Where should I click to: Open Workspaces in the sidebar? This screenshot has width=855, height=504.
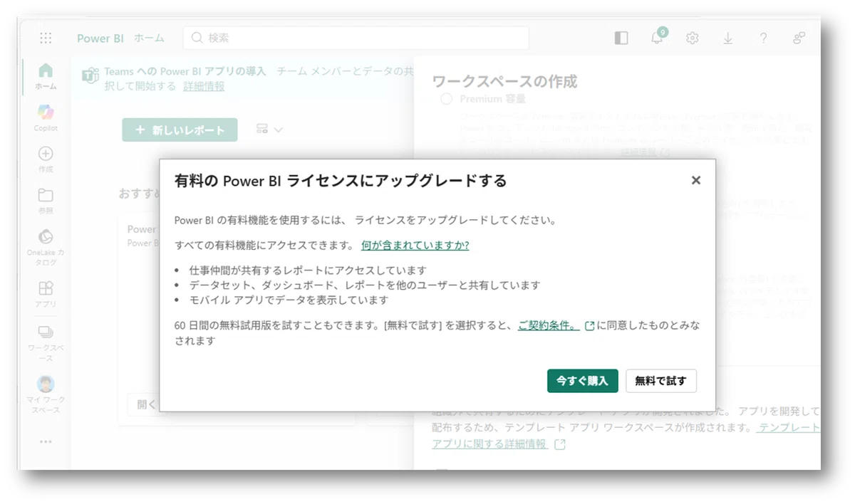click(46, 343)
